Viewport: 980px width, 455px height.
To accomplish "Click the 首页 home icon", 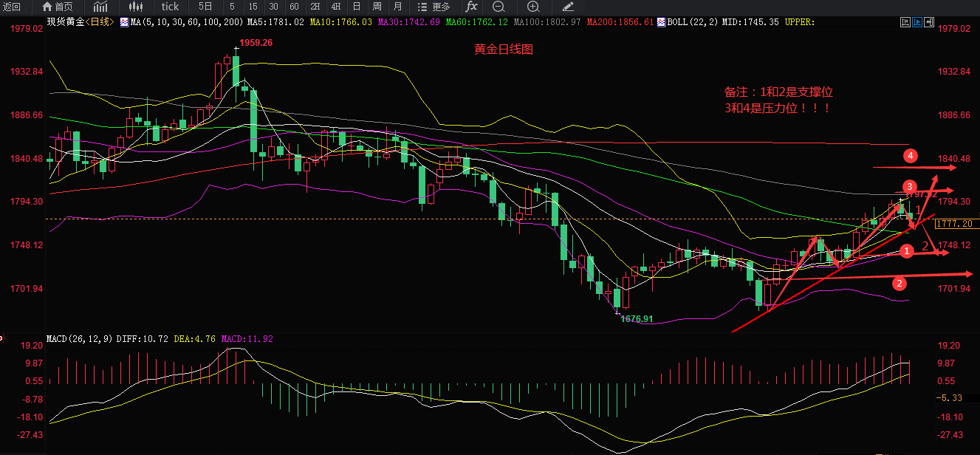I will pos(58,7).
